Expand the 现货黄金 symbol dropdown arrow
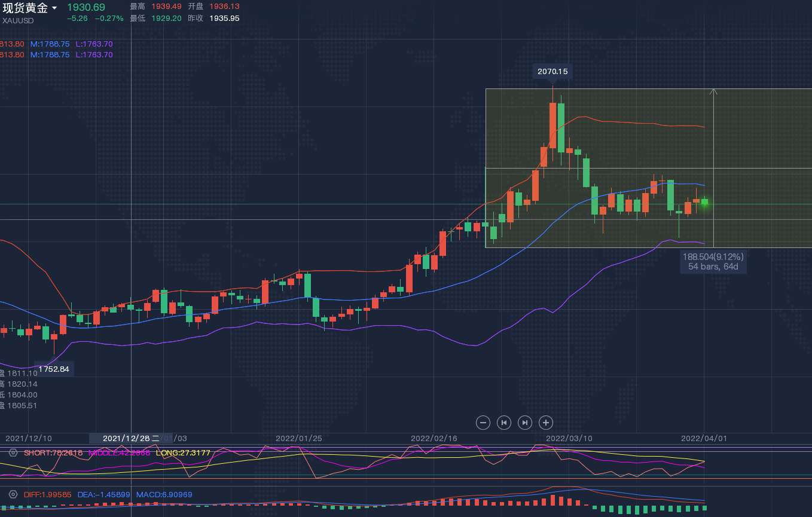 (x=54, y=8)
